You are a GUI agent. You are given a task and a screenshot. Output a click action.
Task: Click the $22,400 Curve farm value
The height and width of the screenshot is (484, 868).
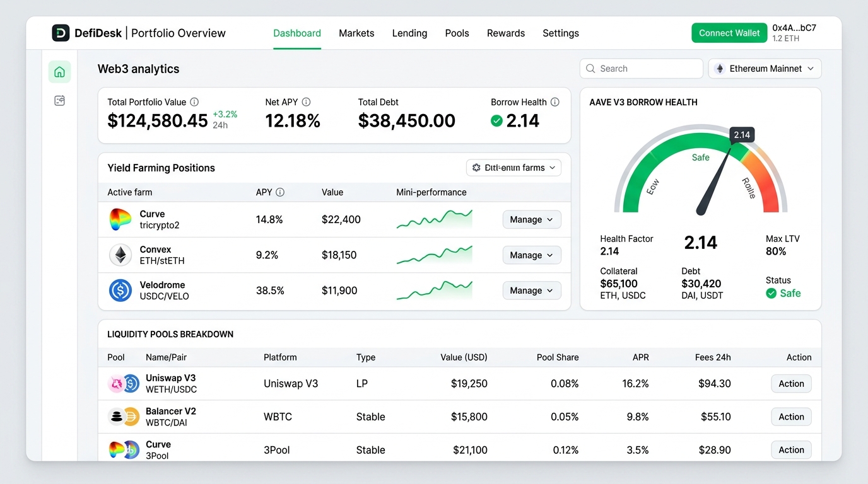pos(341,219)
